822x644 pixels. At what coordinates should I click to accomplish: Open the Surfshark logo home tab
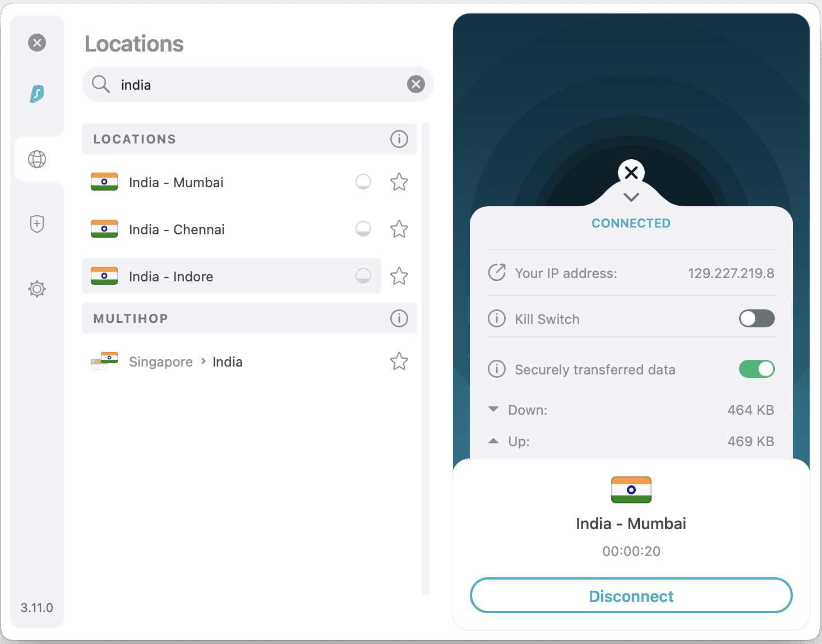coord(37,94)
